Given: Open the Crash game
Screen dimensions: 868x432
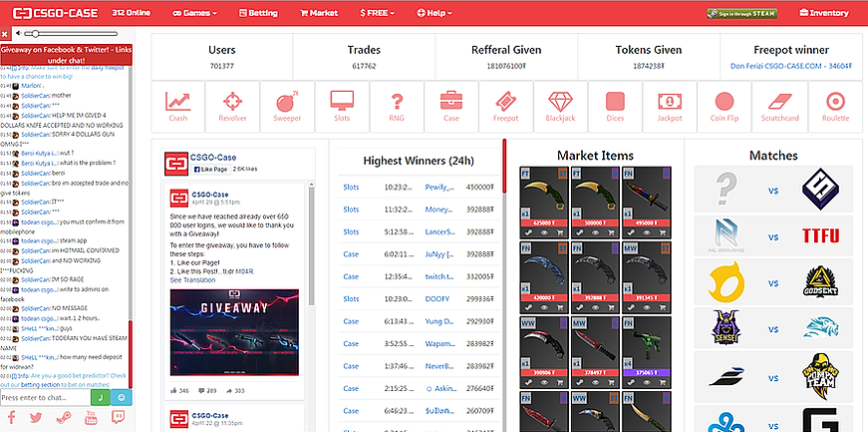Looking at the screenshot, I should pyautogui.click(x=177, y=107).
